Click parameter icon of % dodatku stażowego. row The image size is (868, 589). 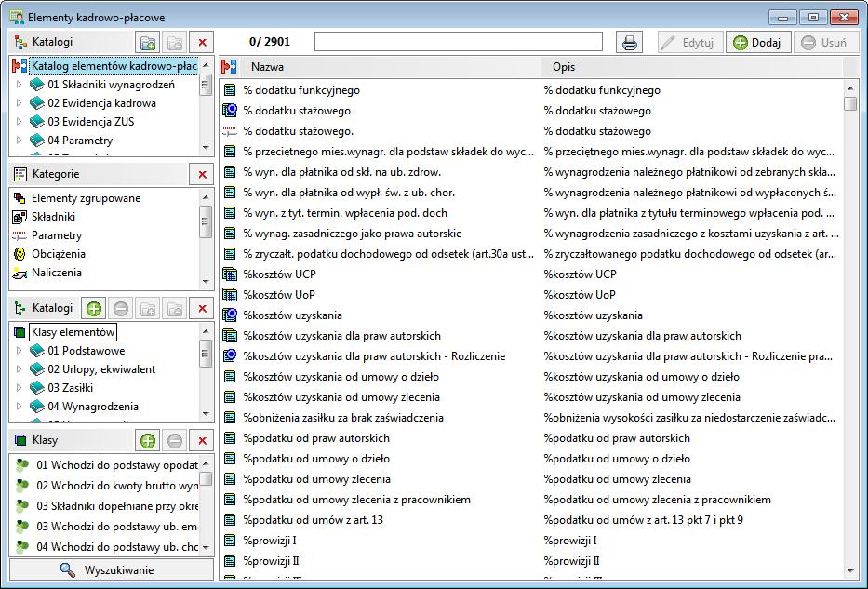(x=230, y=131)
